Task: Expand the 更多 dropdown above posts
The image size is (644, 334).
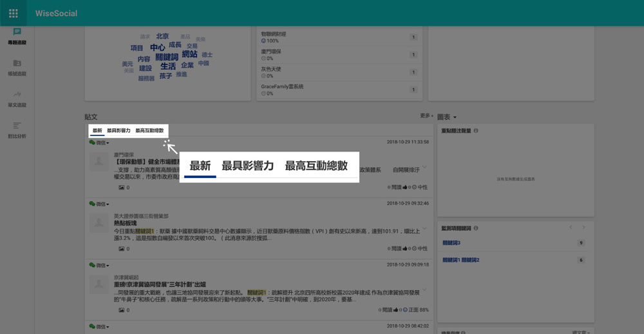Action: [426, 116]
